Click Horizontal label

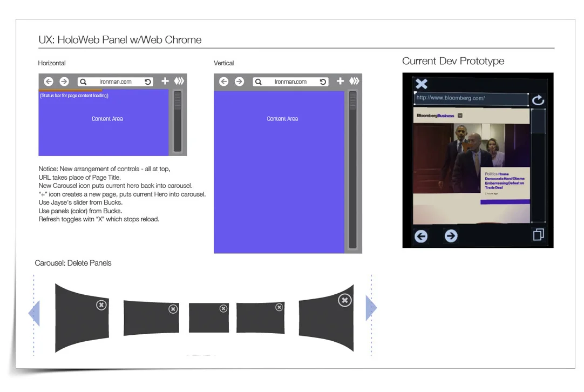pyautogui.click(x=52, y=63)
